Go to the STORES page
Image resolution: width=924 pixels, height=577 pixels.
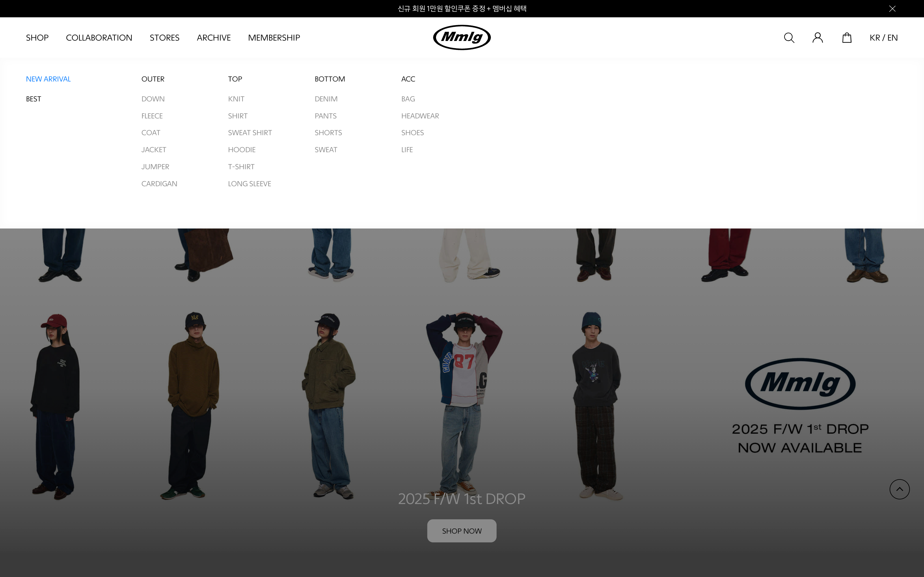164,38
